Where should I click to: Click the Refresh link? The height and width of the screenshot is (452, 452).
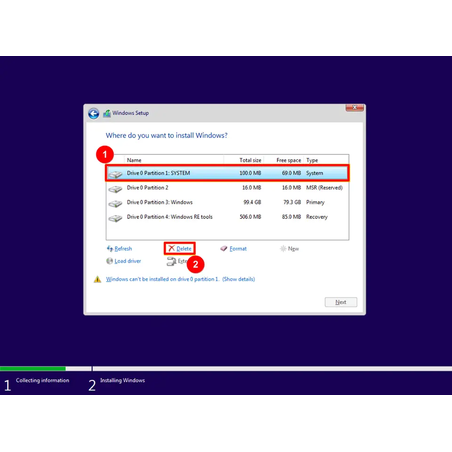[123, 249]
